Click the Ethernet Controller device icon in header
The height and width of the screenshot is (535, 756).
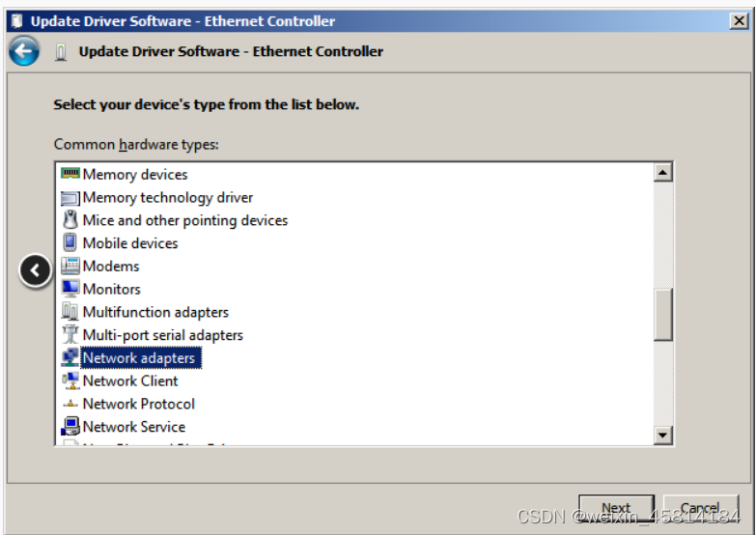pos(61,51)
